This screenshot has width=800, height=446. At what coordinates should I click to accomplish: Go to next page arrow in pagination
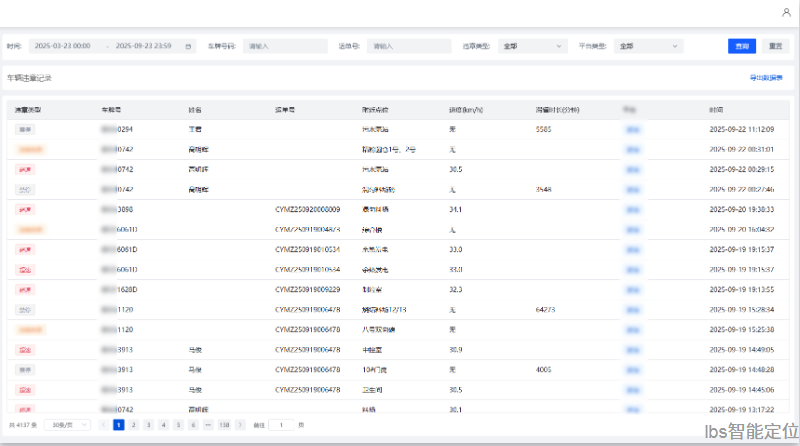(x=240, y=425)
